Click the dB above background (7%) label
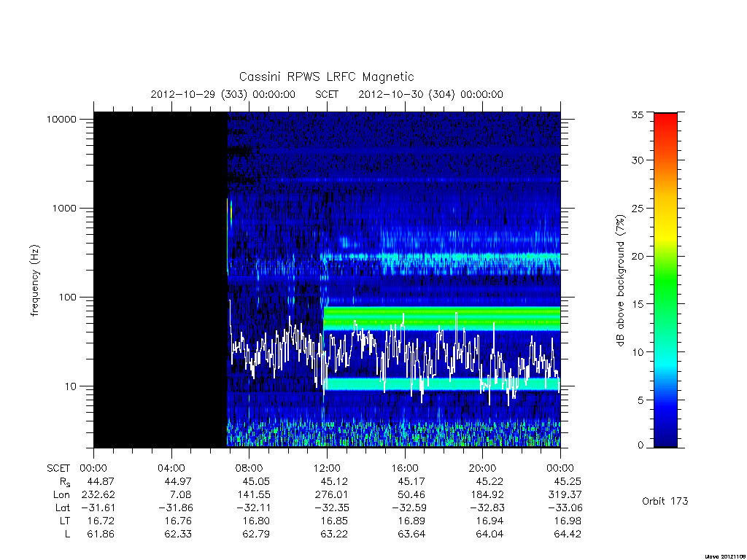This screenshot has width=747, height=560. [x=620, y=281]
